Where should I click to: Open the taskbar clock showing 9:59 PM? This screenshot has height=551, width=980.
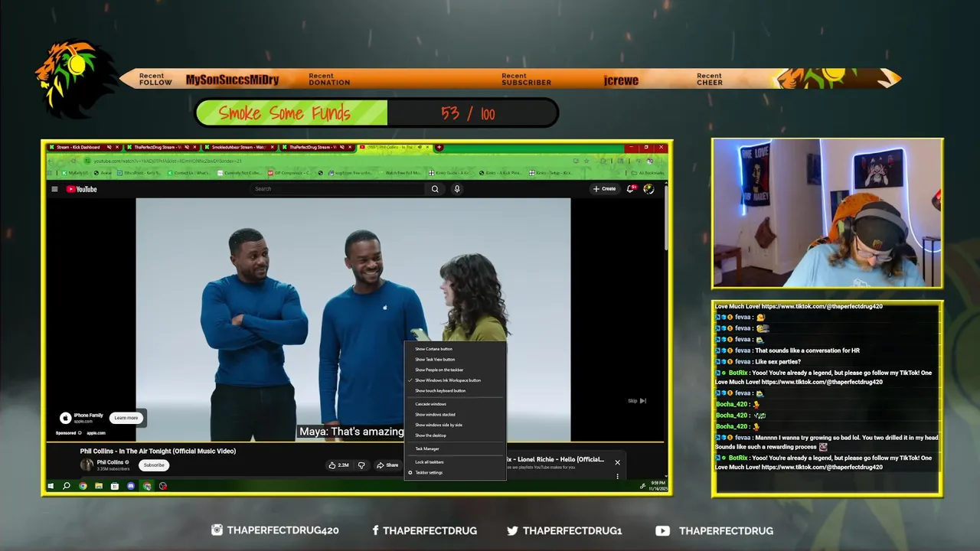[658, 486]
